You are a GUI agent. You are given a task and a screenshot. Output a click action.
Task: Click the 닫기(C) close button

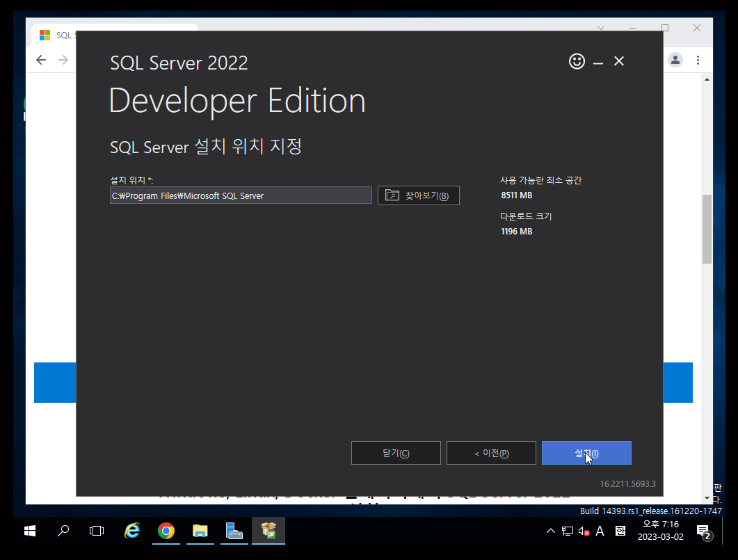pos(396,453)
